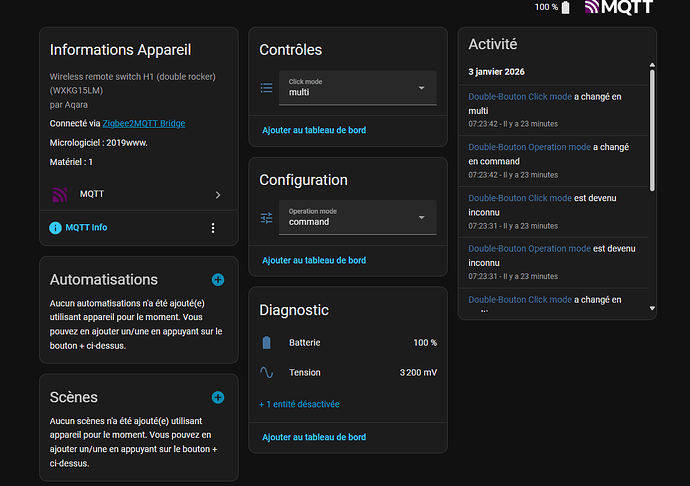Viewport: 690px width, 486px height.
Task: Open Double-Bouton Operation mode a changé entry
Action: (553, 161)
